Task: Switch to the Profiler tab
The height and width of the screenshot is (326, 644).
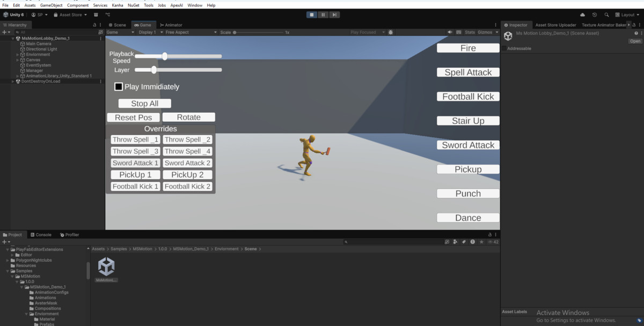Action: (x=70, y=235)
